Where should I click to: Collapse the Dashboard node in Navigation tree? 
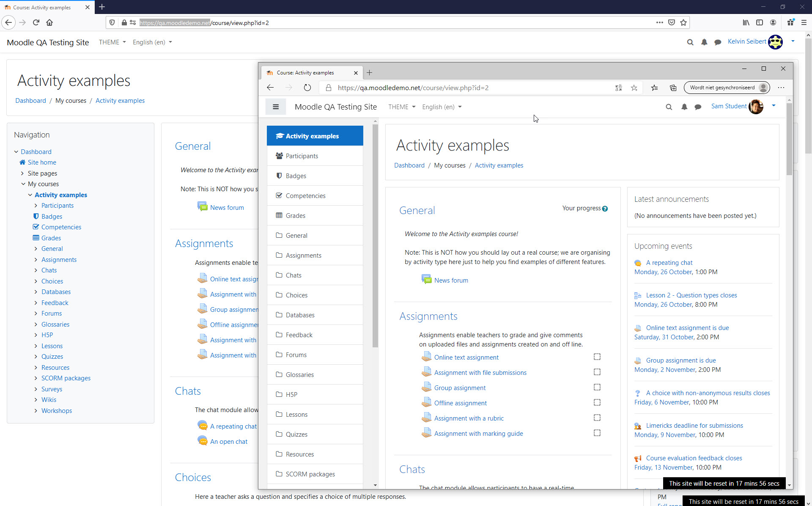(x=16, y=151)
